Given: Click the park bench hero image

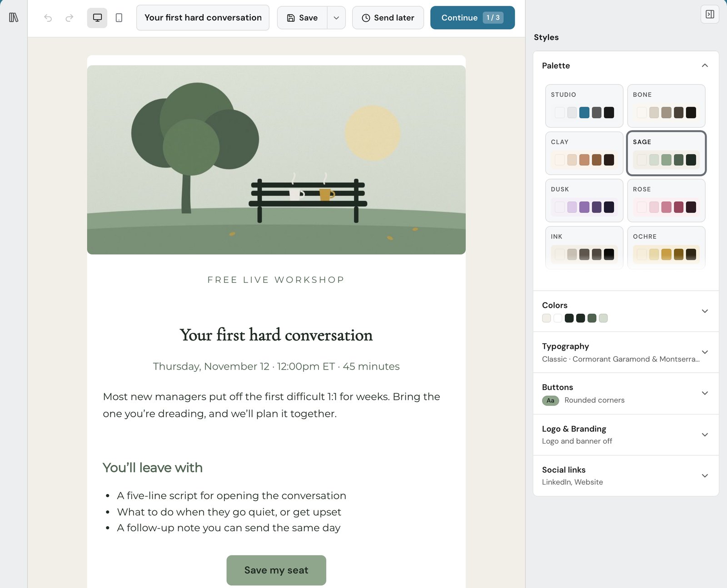Looking at the screenshot, I should (276, 160).
